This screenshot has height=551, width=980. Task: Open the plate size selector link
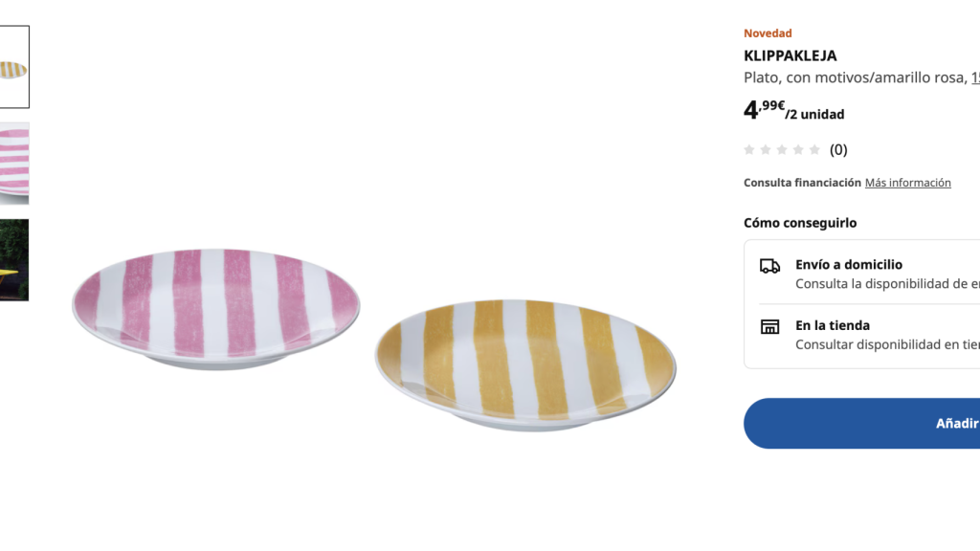974,77
